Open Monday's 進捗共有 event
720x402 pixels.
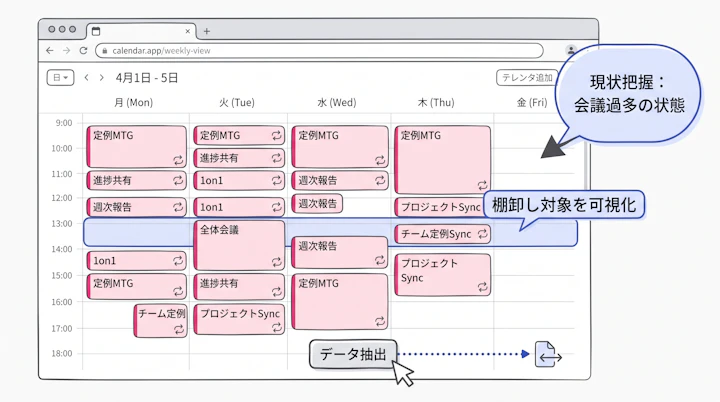(x=136, y=181)
